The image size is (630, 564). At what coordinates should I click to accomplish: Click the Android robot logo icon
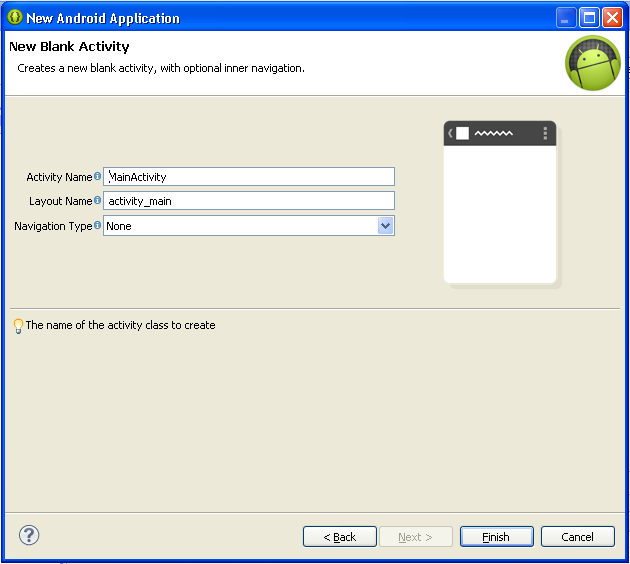click(x=593, y=63)
